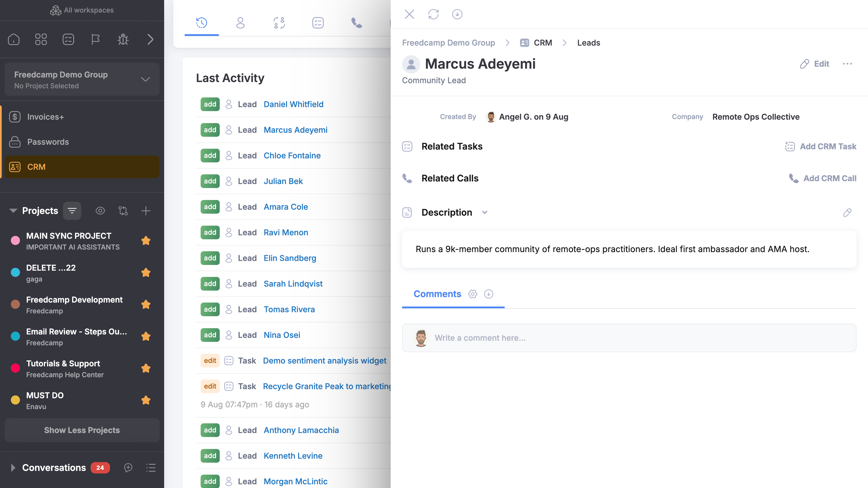Open the milestones flag icon

(x=96, y=39)
